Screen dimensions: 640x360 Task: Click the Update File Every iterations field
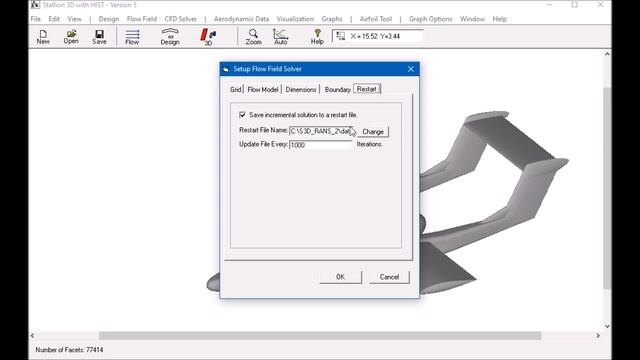(x=320, y=145)
